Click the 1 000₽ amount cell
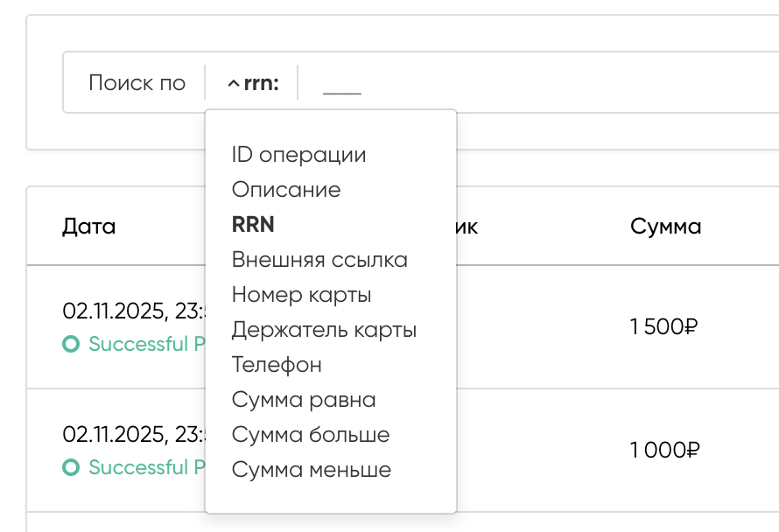This screenshot has width=779, height=532. [663, 451]
